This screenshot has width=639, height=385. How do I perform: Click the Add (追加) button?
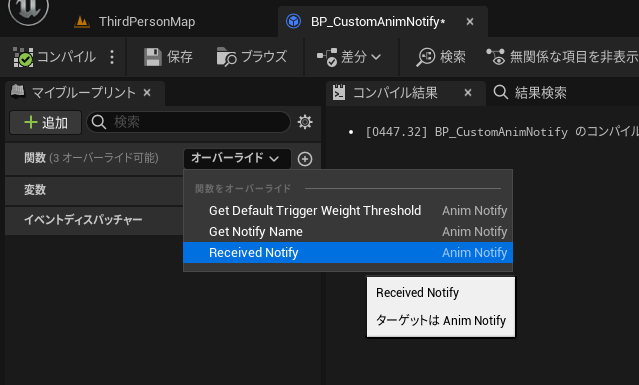pyautogui.click(x=46, y=123)
